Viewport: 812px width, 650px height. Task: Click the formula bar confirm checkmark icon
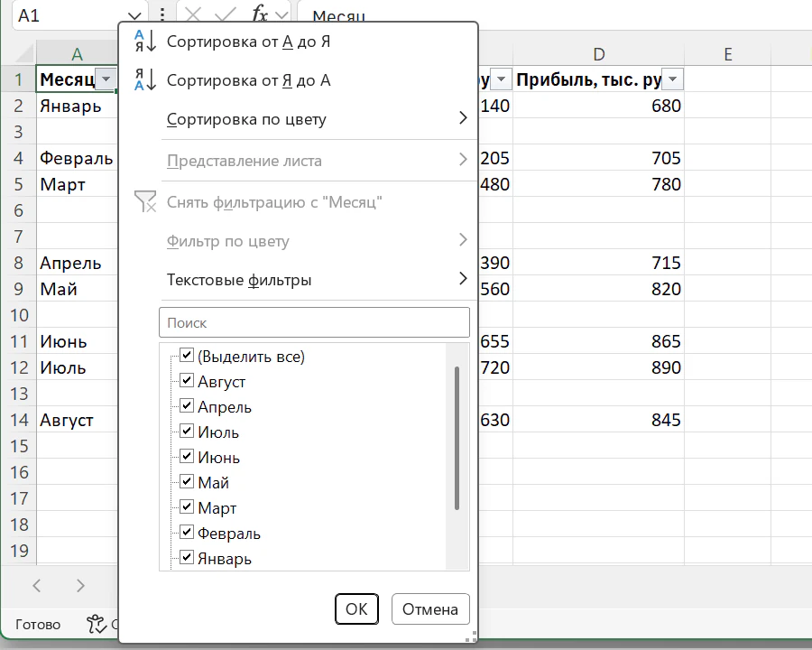pos(226,14)
